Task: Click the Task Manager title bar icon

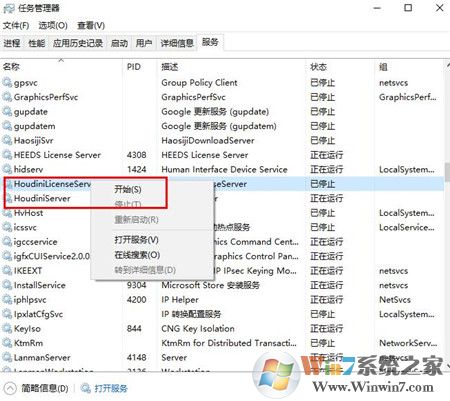Action: [9, 8]
